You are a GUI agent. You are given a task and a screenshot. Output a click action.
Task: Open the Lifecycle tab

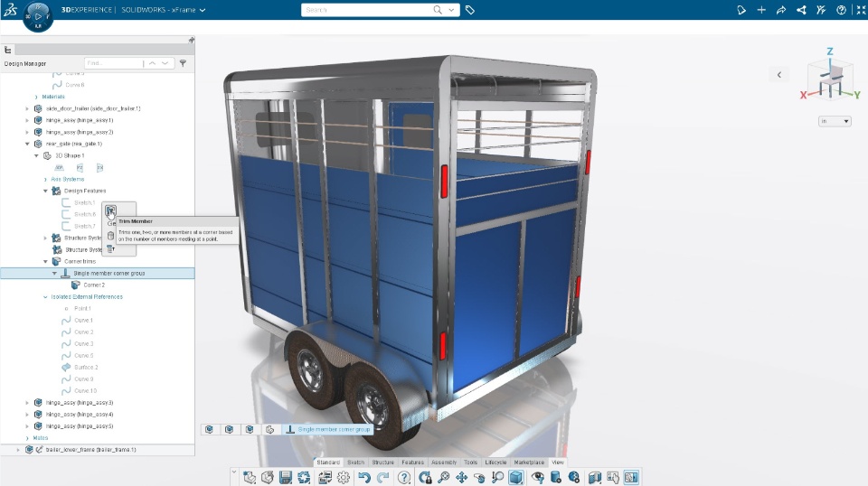(495, 463)
